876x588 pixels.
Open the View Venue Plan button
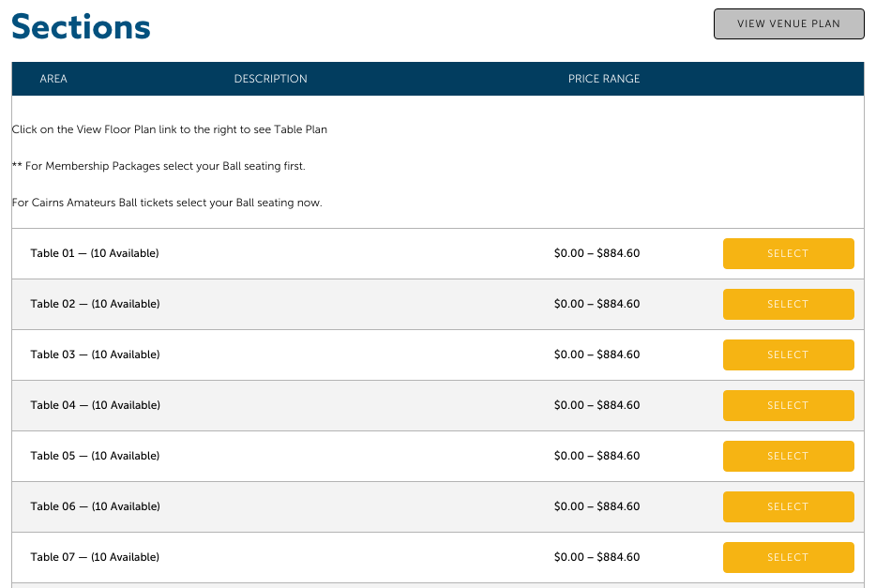coord(789,24)
